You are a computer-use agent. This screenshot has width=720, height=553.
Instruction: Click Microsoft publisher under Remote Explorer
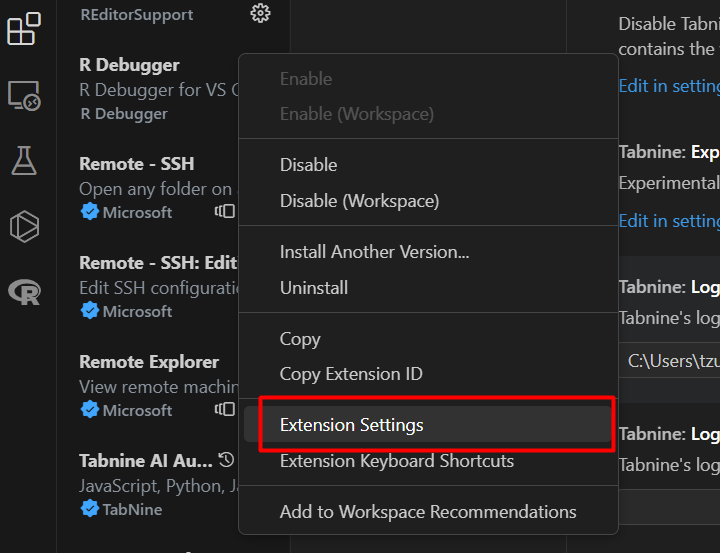coord(137,410)
